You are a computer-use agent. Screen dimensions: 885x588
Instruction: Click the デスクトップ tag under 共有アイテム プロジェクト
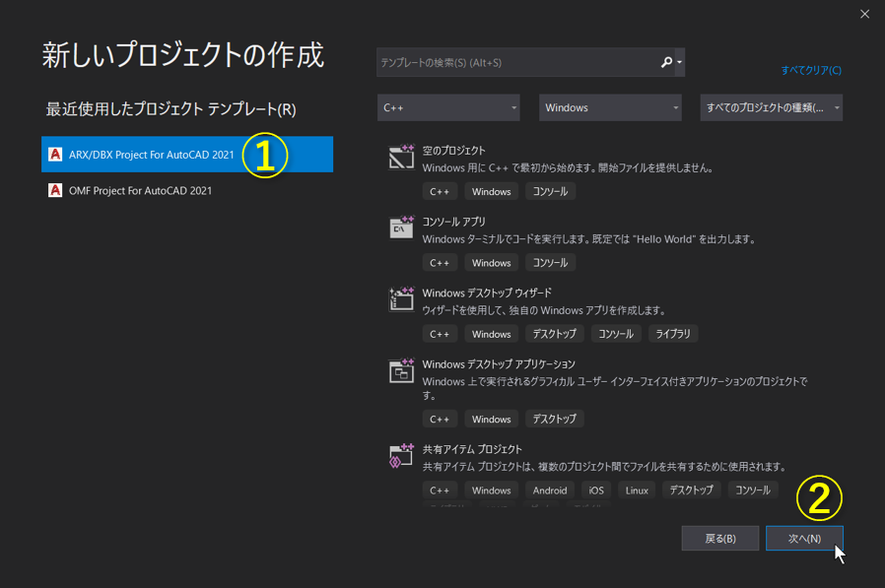click(x=692, y=490)
